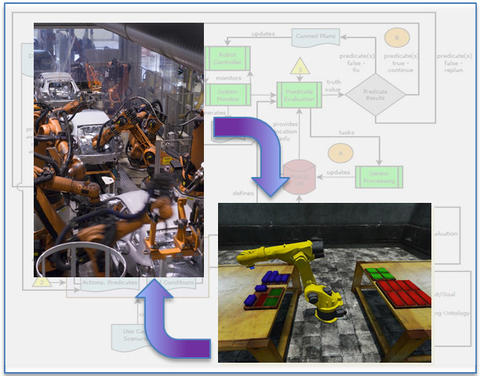Viewport: 480px width, 376px height.
Task: Select the Robot Controller green box
Action: coord(228,58)
